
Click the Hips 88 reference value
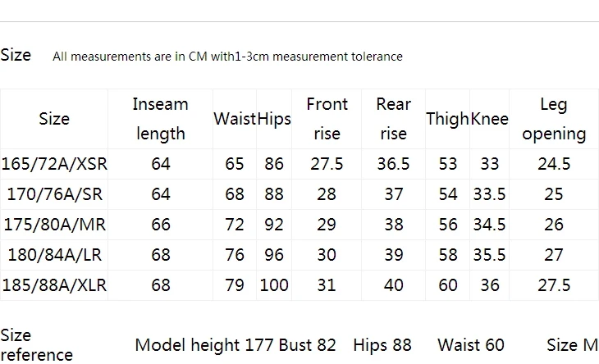pyautogui.click(x=382, y=345)
